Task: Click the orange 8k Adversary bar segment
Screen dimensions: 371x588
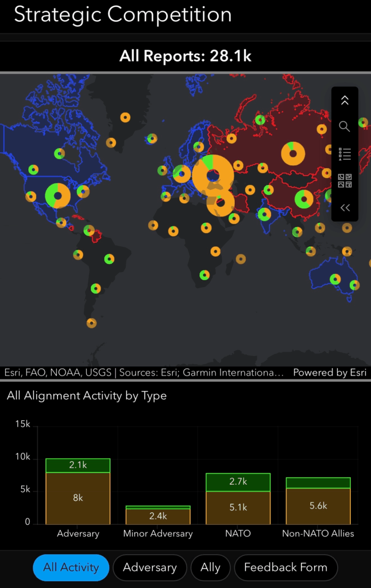Action: [x=78, y=498]
